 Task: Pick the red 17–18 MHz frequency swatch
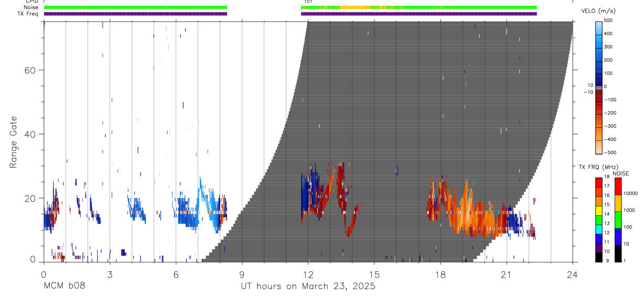point(599,182)
